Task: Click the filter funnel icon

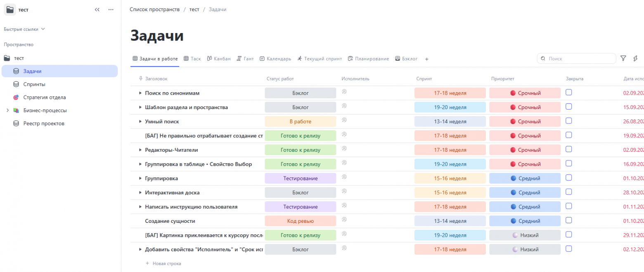Action: pyautogui.click(x=623, y=59)
